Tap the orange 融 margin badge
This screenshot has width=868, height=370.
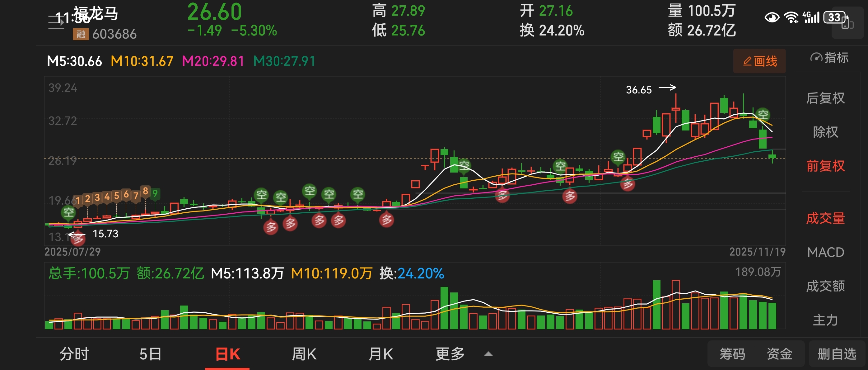[81, 34]
